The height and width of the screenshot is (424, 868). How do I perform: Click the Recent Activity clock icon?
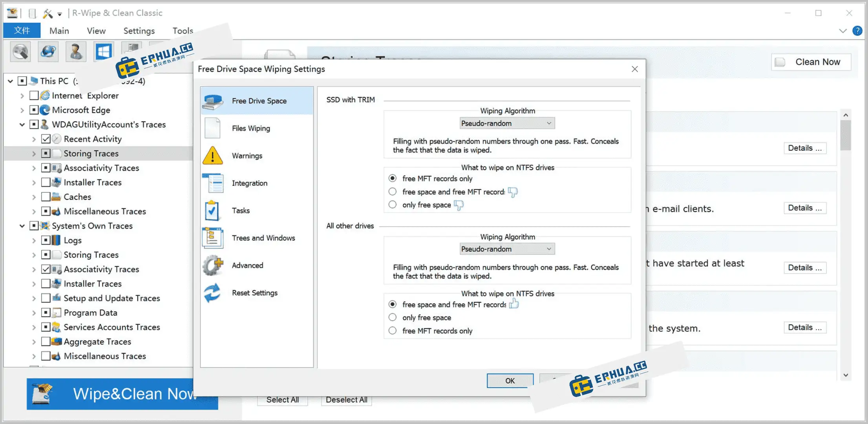(x=57, y=139)
